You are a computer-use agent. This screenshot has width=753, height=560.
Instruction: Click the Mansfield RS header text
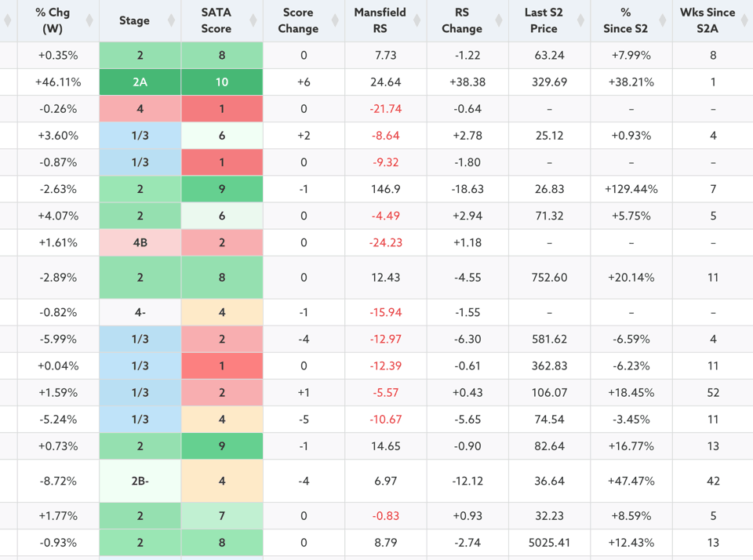380,20
